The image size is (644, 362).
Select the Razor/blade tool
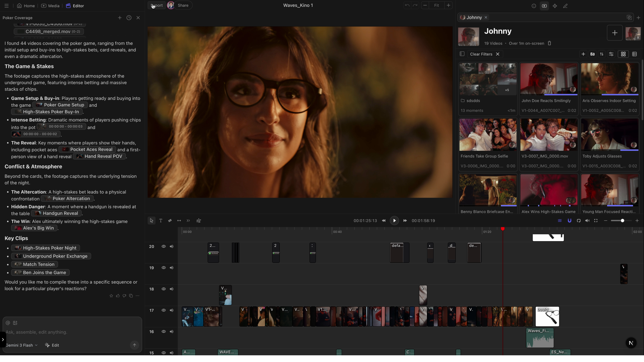[170, 221]
